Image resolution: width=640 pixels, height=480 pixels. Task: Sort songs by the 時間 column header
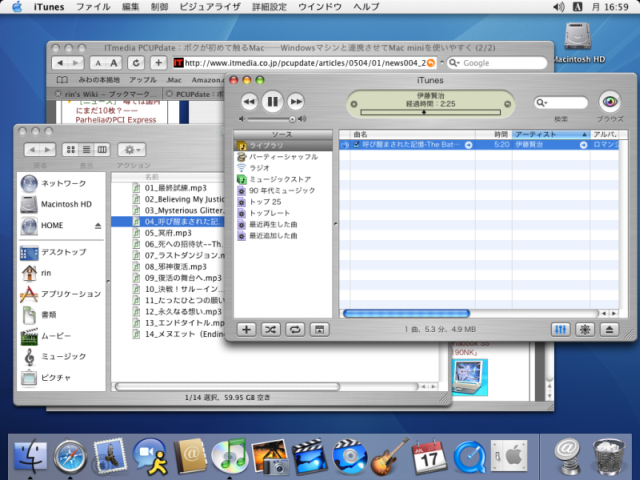(x=493, y=134)
